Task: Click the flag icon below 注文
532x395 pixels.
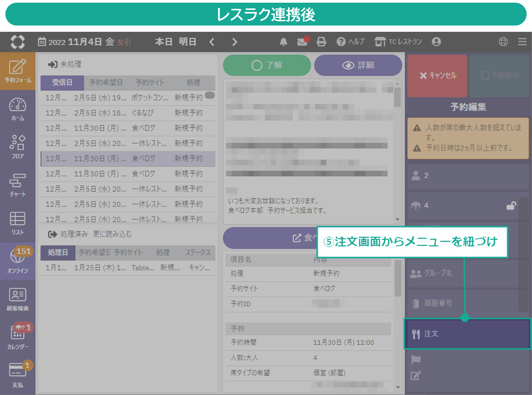Action: (416, 360)
